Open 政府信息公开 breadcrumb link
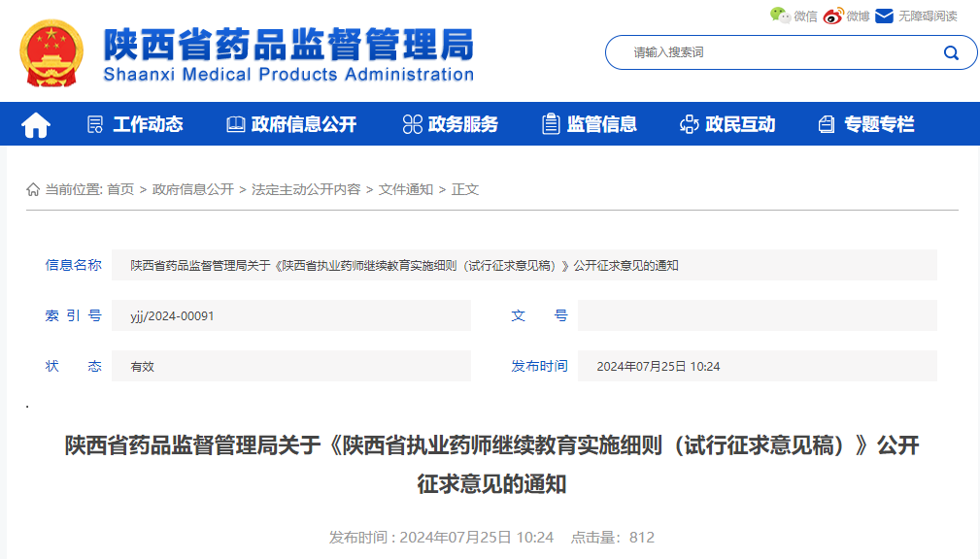 click(x=193, y=189)
